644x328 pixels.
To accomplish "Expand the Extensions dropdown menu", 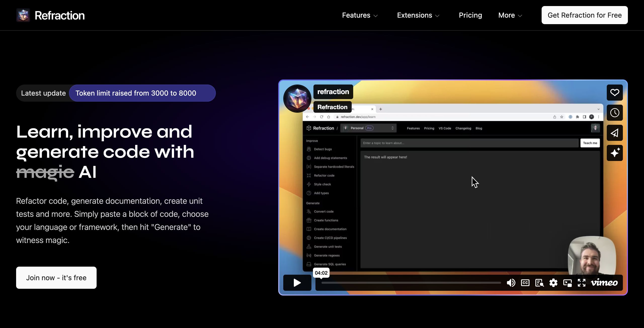I will tap(418, 15).
